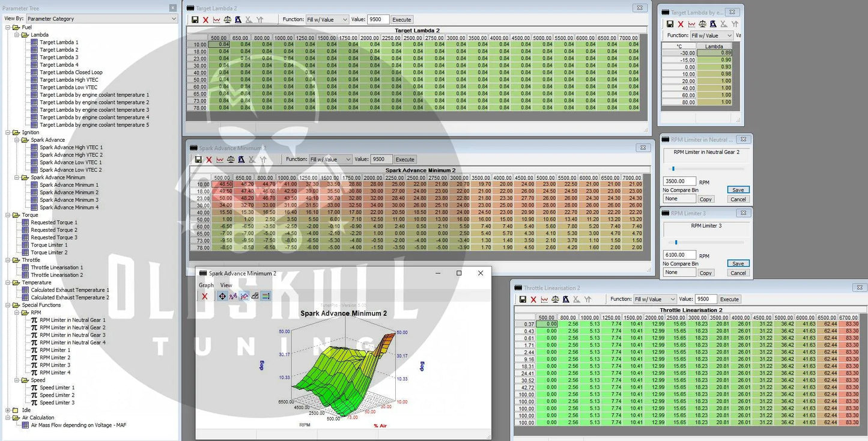
Task: Open the View menu in the graph window
Action: [226, 285]
